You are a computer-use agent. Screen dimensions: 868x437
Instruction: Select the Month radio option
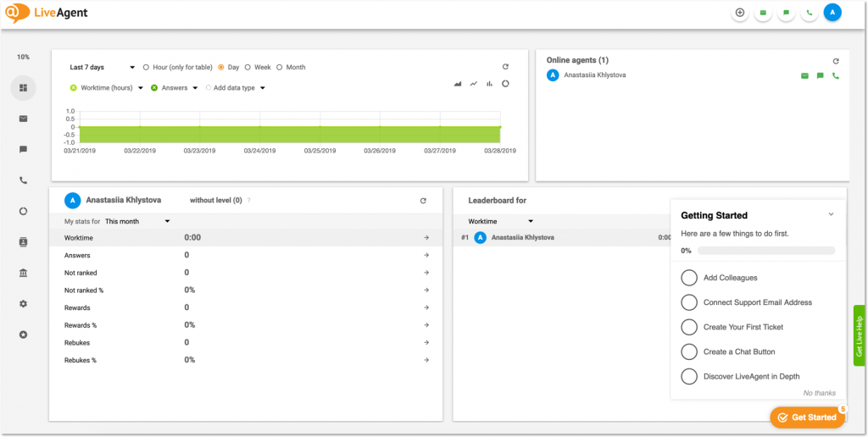click(x=280, y=68)
